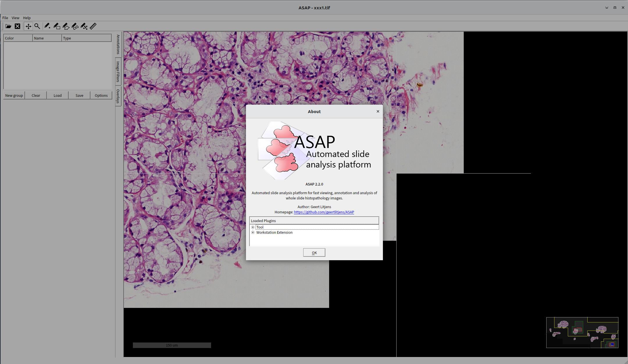
Task: Select the point annotation tool
Action: pos(47,26)
